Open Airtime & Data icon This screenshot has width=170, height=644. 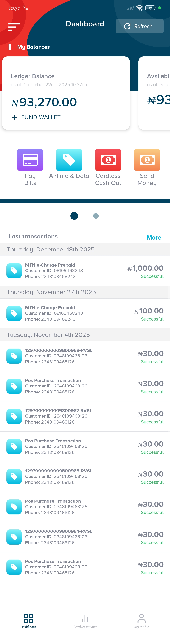click(x=69, y=160)
